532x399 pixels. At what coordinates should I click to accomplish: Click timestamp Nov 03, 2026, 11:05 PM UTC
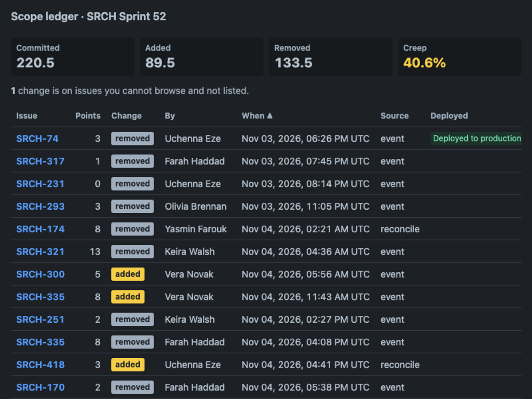[x=305, y=206]
